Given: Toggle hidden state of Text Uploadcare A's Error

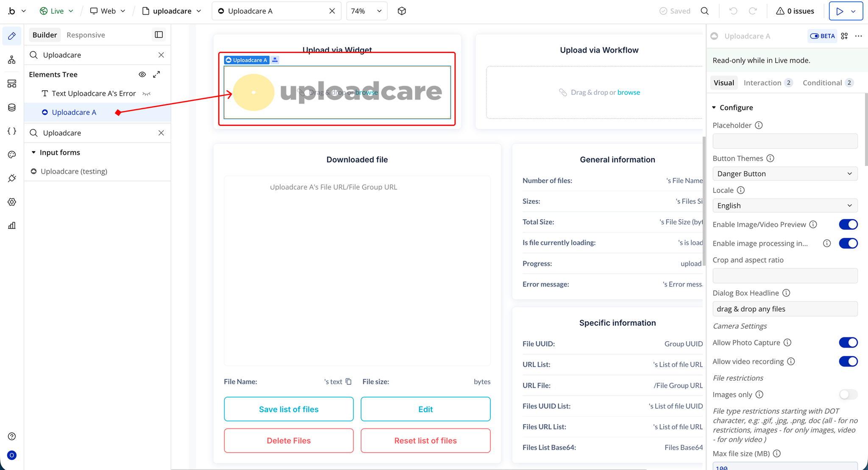Looking at the screenshot, I should click(147, 94).
